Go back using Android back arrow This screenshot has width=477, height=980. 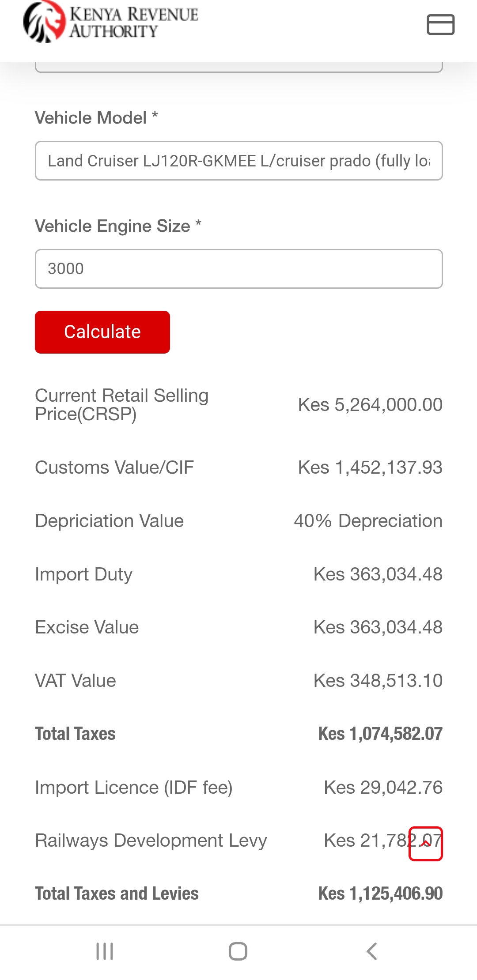click(372, 951)
